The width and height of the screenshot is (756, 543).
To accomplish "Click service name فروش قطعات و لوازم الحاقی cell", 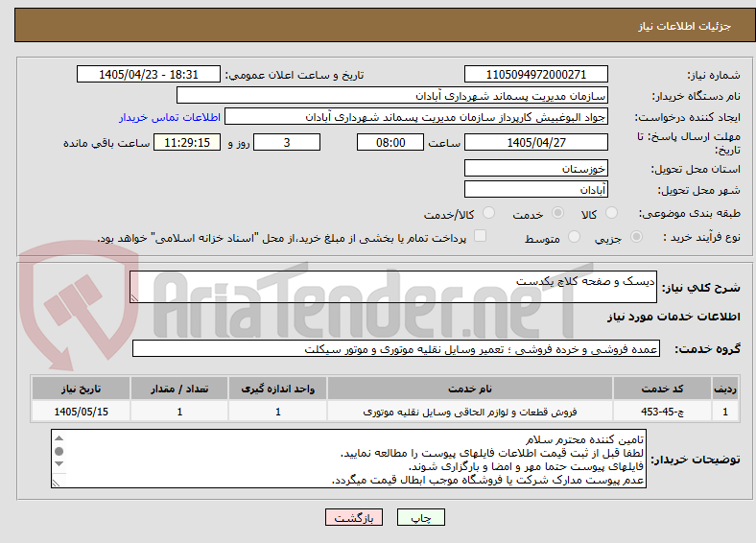I will [x=470, y=412].
